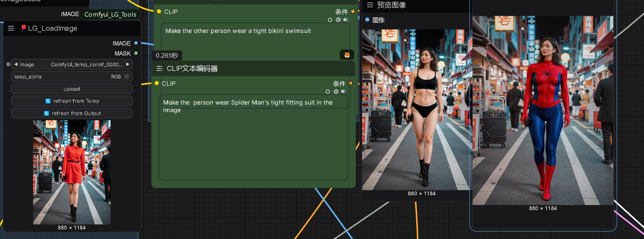Viewport: 644px width, 239px height.
Task: Open the LG_LoadImage node hamburger menu
Action: click(11, 28)
